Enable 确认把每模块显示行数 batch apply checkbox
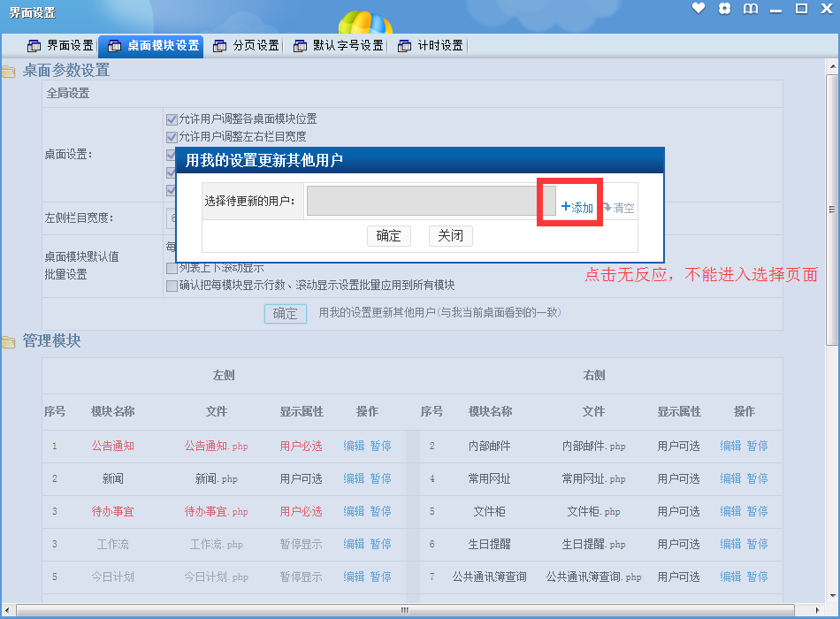The width and height of the screenshot is (840, 619). coord(172,286)
